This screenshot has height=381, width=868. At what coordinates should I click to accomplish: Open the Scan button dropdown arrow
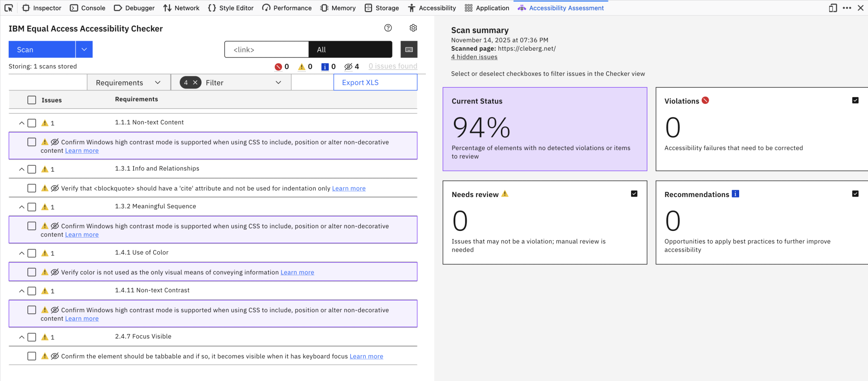click(84, 50)
